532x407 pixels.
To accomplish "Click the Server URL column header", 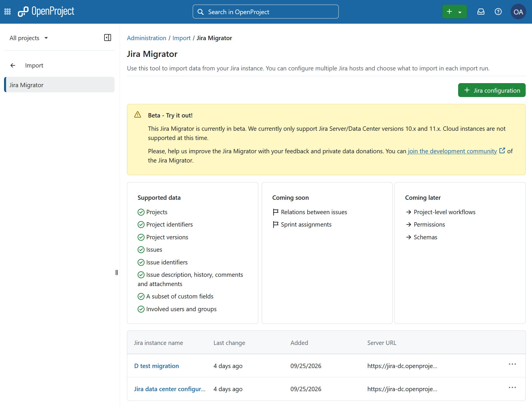I will point(382,343).
